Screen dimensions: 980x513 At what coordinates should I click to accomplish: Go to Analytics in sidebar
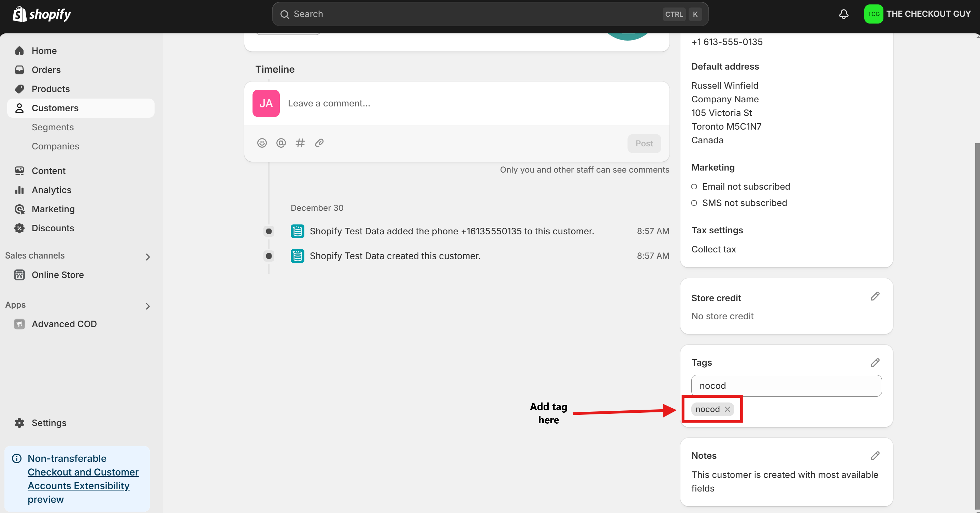click(x=52, y=190)
